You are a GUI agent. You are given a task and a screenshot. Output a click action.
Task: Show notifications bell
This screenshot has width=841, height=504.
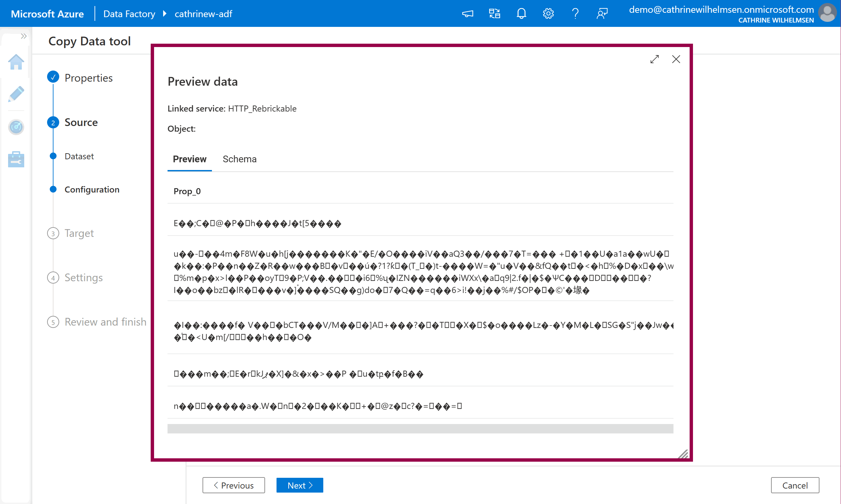click(521, 13)
